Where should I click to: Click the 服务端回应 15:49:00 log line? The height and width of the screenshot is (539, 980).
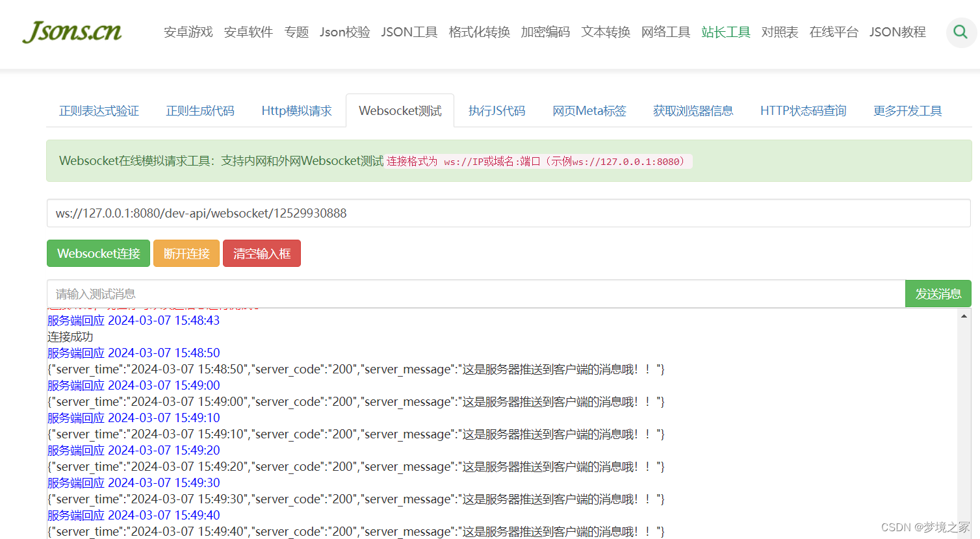(x=134, y=385)
